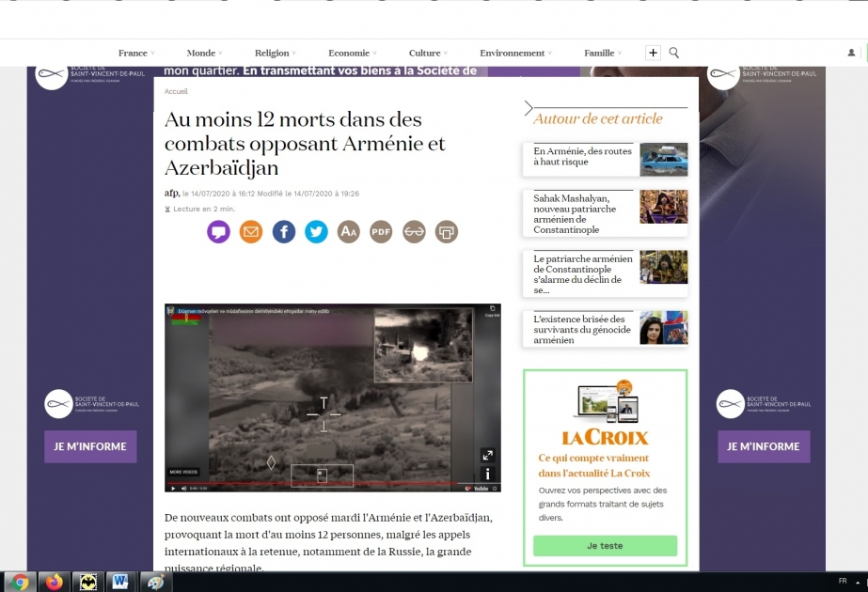Open The Bat! bat icon in taskbar
868x592 pixels.
(x=88, y=582)
